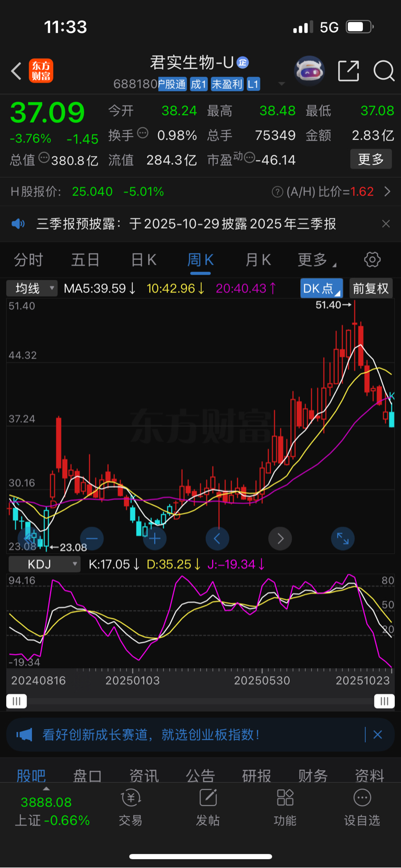Open the search magnifier icon
The width and height of the screenshot is (401, 868).
[x=384, y=70]
